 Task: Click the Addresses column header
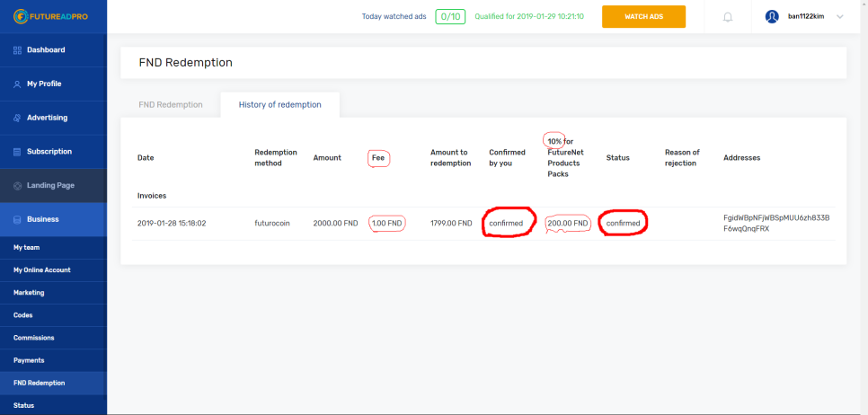[742, 158]
